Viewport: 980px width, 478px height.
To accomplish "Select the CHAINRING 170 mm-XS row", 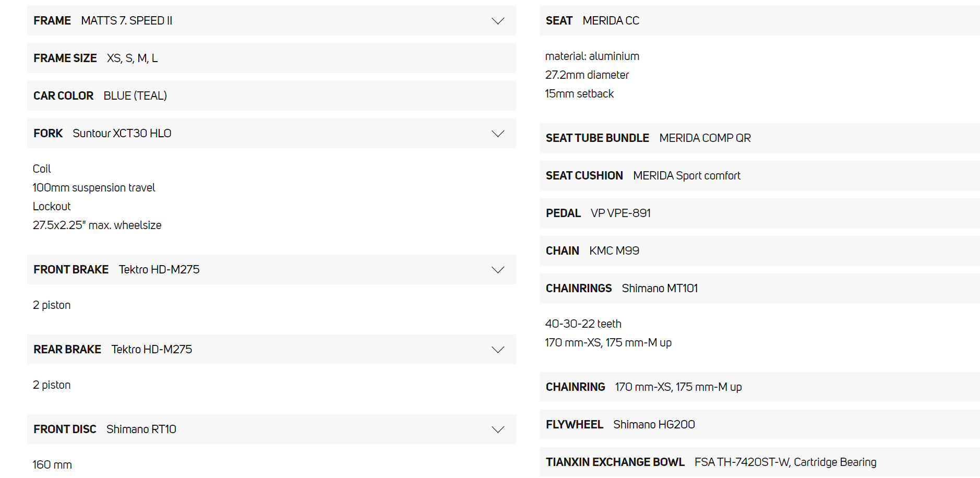I will pos(759,387).
